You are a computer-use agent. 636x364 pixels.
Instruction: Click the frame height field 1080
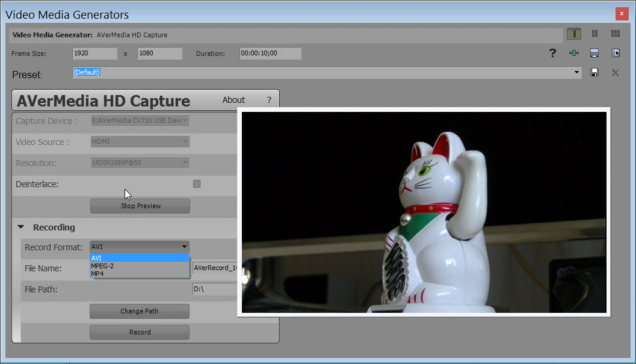pos(160,53)
